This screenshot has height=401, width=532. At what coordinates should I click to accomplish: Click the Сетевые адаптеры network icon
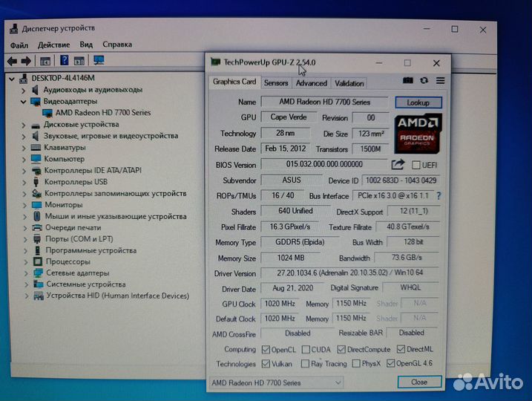coord(38,273)
